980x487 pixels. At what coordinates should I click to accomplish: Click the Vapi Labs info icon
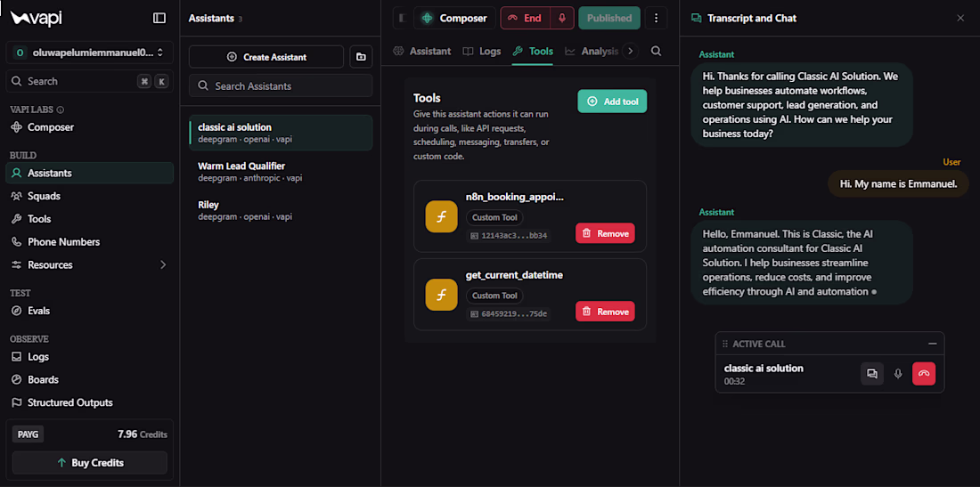61,110
